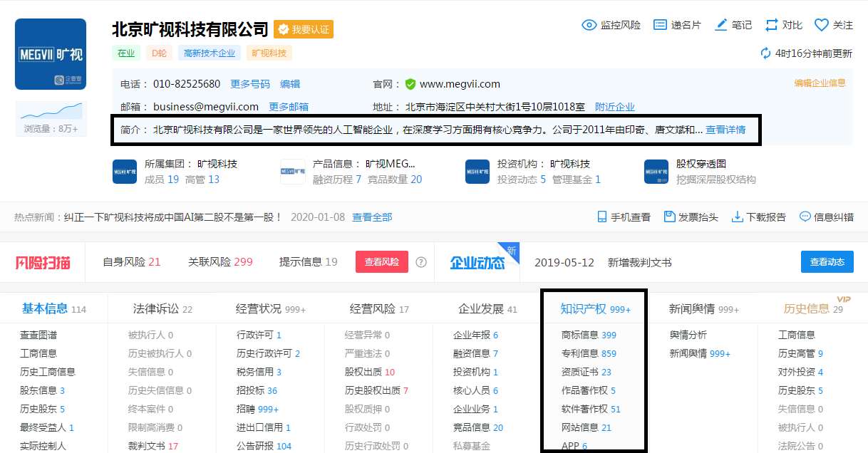Select the 知识产权 tab
Screen dimensions: 868x453
point(596,309)
